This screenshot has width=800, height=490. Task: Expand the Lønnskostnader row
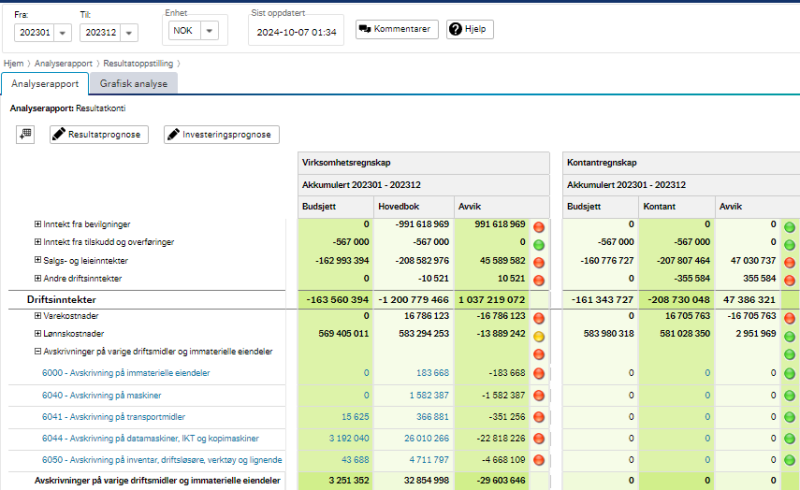(37, 333)
